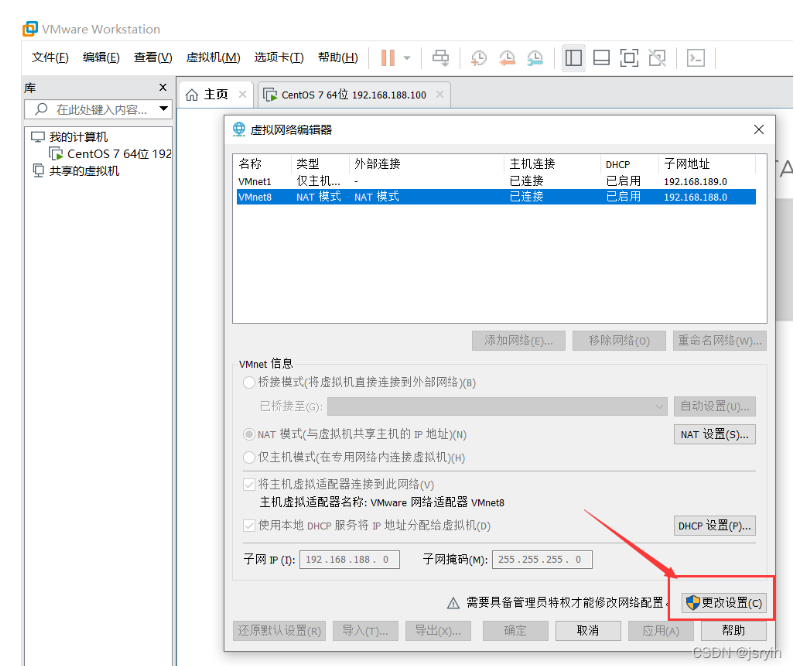Open NAT 设置(S)... button
794x666 pixels.
click(x=714, y=435)
